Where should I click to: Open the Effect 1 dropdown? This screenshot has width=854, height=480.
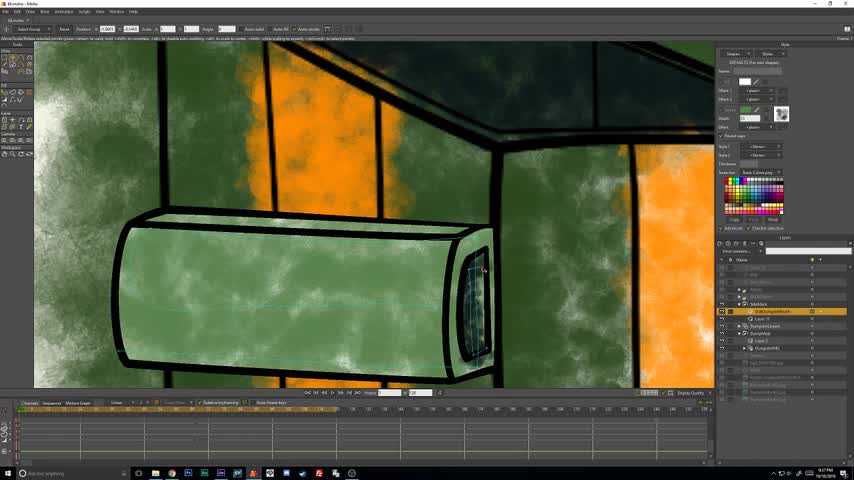(x=759, y=90)
